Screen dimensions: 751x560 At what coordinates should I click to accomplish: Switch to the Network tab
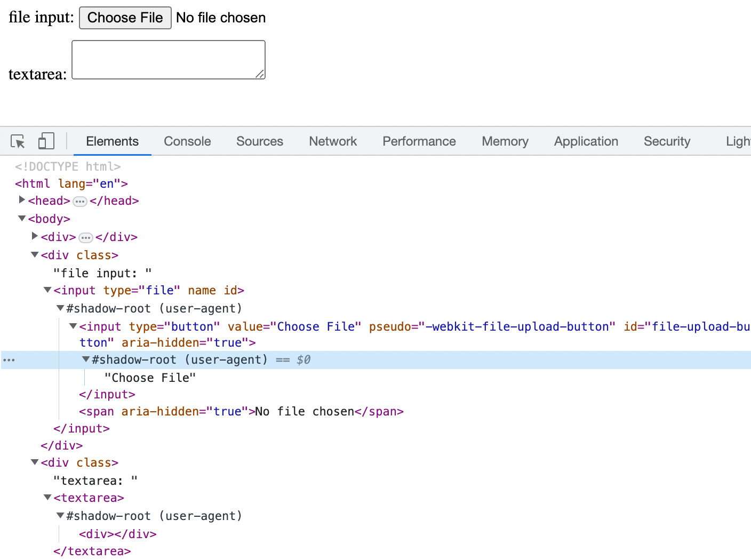tap(333, 141)
